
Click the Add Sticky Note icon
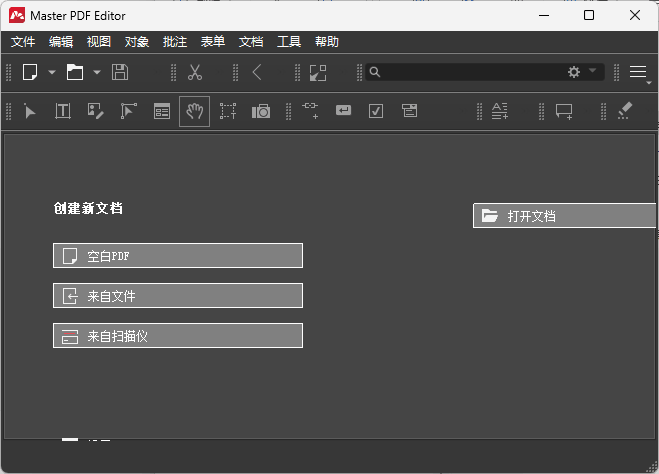[x=564, y=112]
